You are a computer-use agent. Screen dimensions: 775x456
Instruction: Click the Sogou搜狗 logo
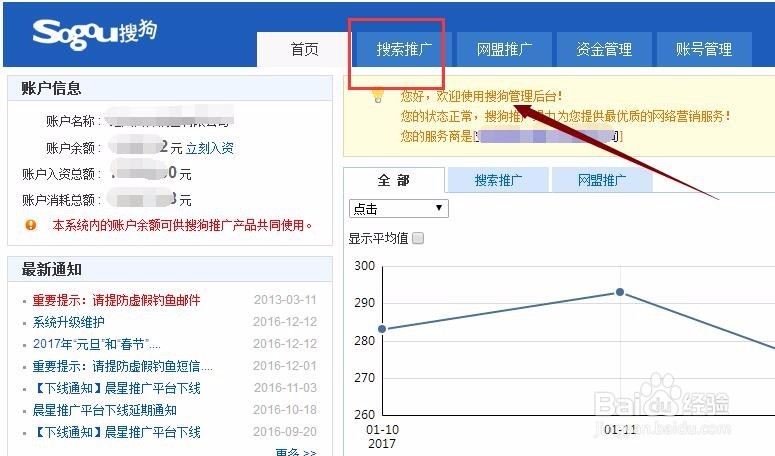[95, 34]
